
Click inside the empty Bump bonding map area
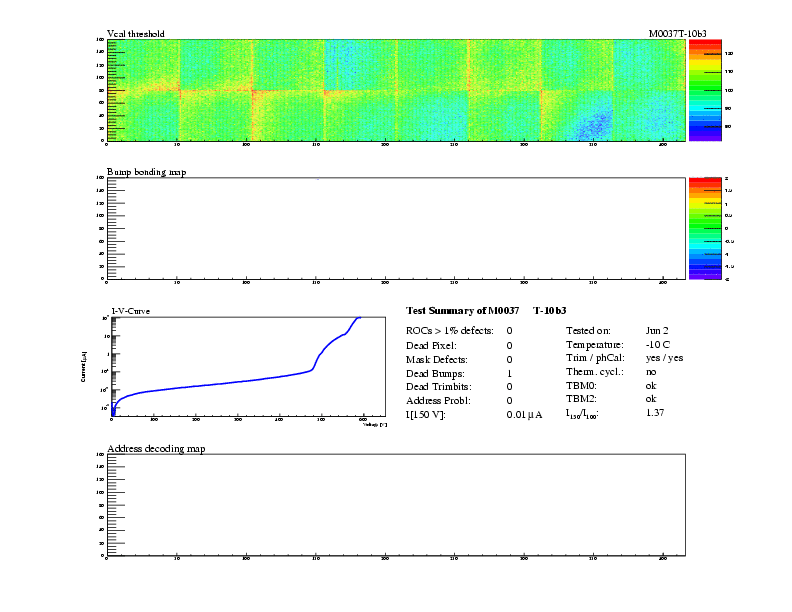pos(395,228)
